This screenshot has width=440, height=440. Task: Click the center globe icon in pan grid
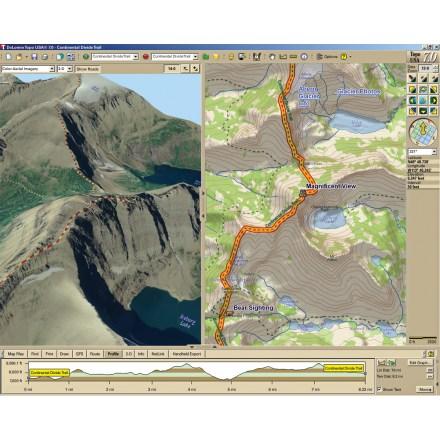point(423,100)
